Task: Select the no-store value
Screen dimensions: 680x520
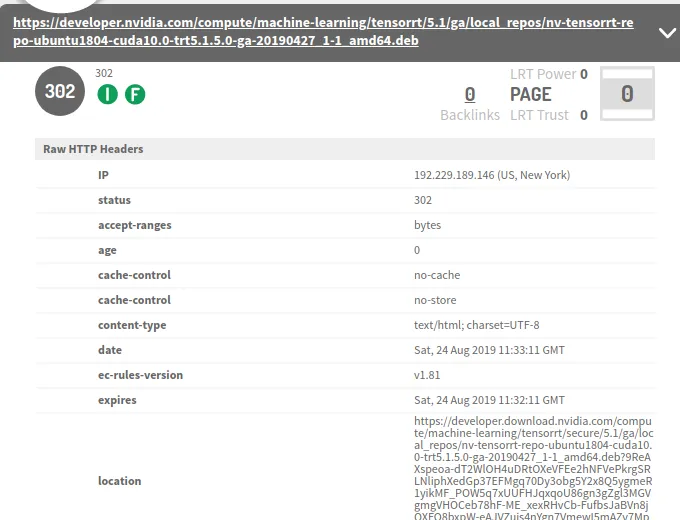Action: coord(435,300)
